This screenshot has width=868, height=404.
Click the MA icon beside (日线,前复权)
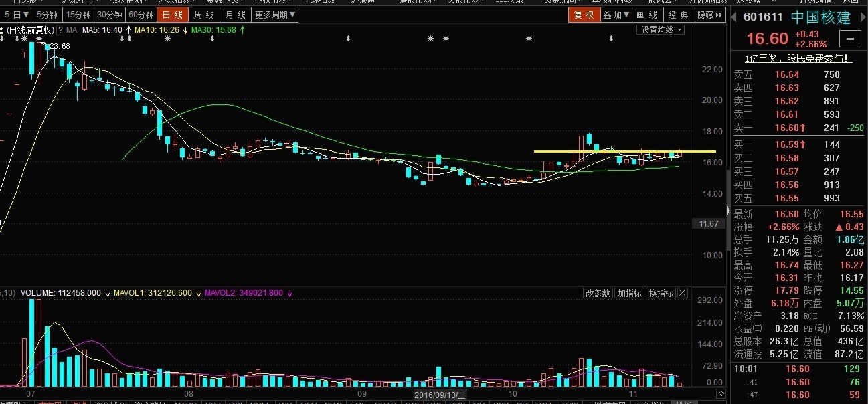pyautogui.click(x=72, y=30)
